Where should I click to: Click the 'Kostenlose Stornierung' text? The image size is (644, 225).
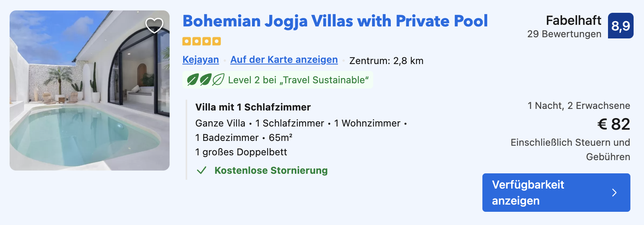271,171
